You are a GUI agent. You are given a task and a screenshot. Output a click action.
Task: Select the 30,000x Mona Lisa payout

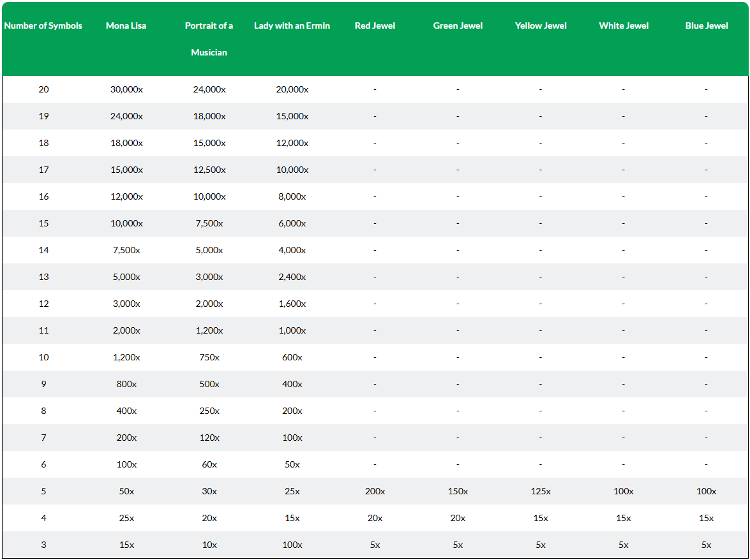126,89
